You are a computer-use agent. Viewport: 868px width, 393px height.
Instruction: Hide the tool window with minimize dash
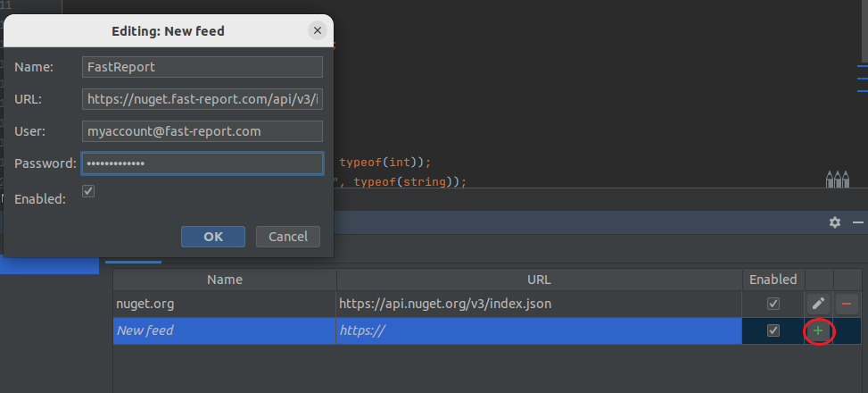(x=858, y=222)
